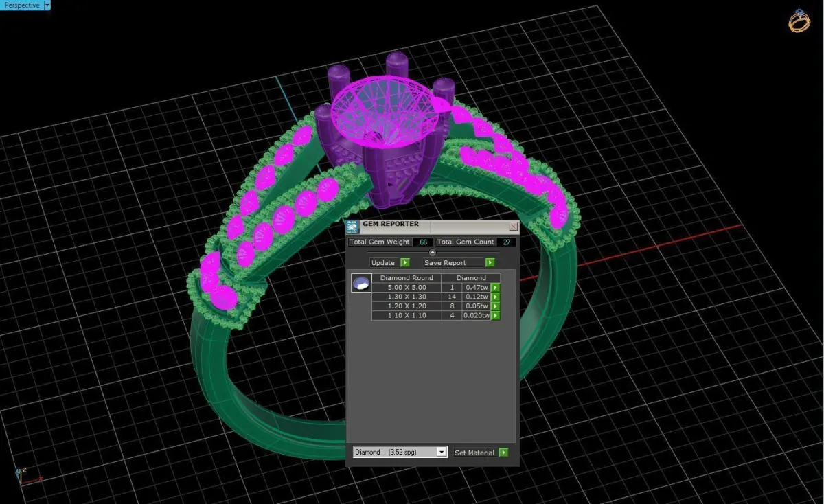Close the Gem Reporter window
824x504 pixels.
[513, 226]
